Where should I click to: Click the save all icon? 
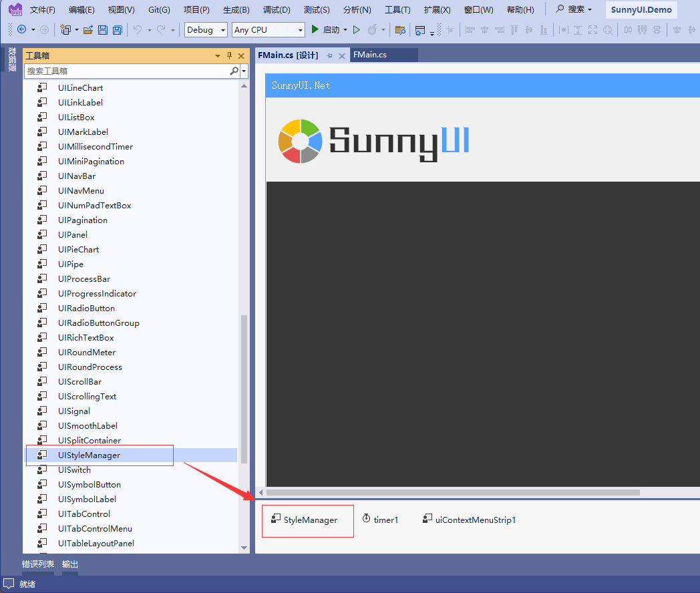pyautogui.click(x=118, y=30)
